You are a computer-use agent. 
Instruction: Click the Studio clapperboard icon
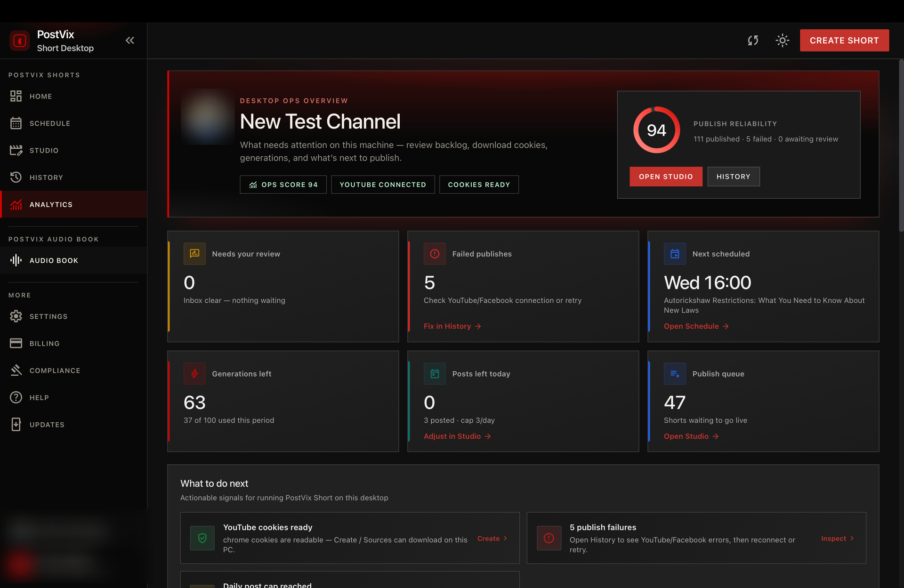(16, 150)
